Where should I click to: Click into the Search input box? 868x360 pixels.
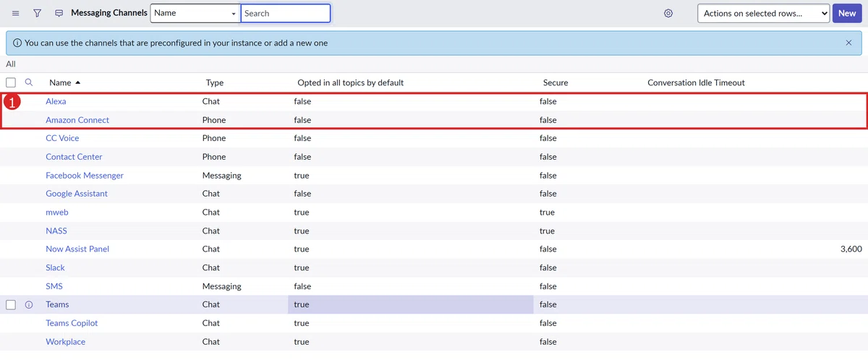286,13
